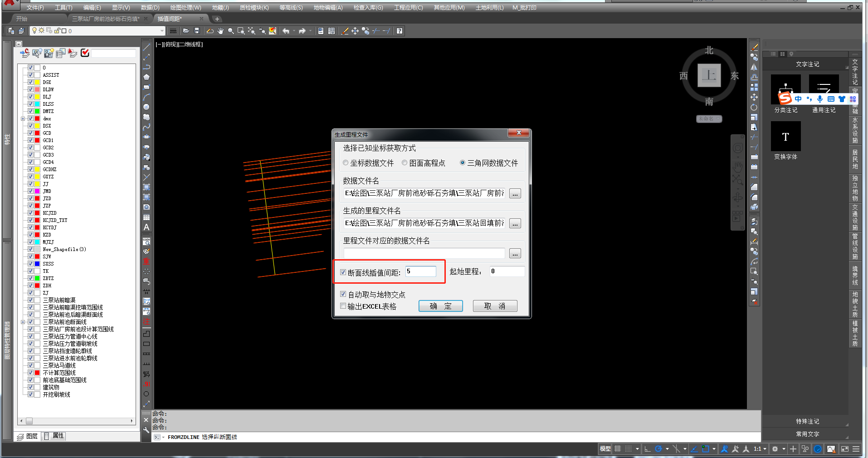Select 图面高程点 radio button
Viewport: 868px width, 458px height.
pos(405,163)
